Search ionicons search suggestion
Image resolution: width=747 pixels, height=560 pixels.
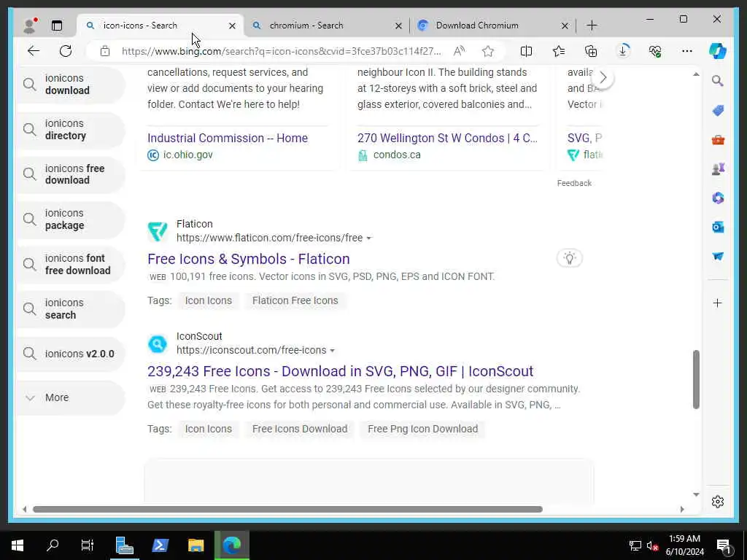pos(71,309)
